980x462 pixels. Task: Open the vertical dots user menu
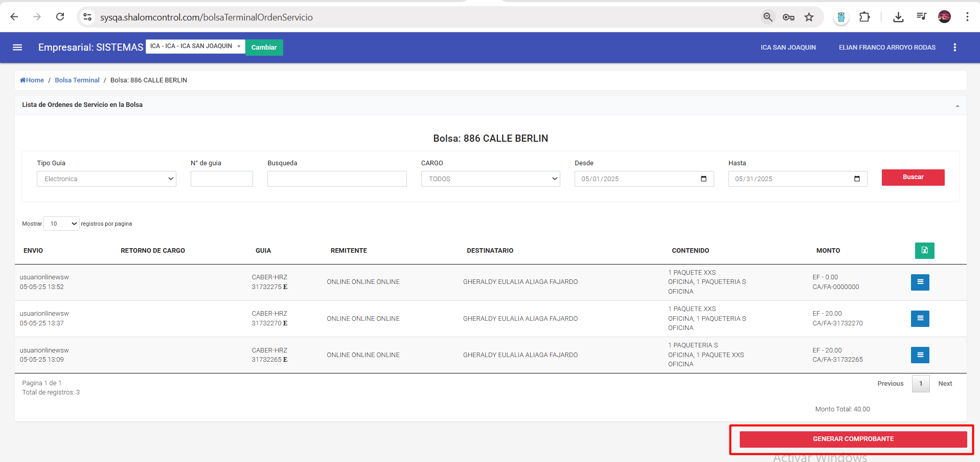tap(954, 48)
